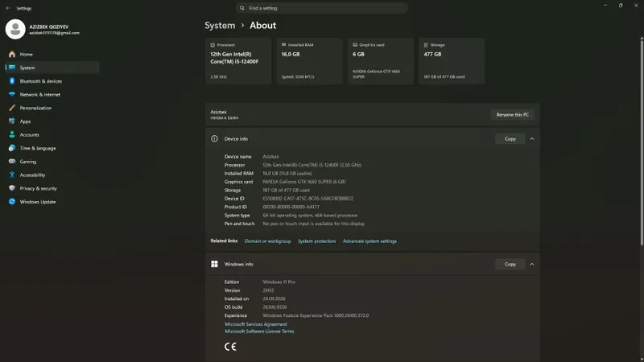Click the Privacy & security shield icon
The width and height of the screenshot is (644, 362).
tap(12, 188)
